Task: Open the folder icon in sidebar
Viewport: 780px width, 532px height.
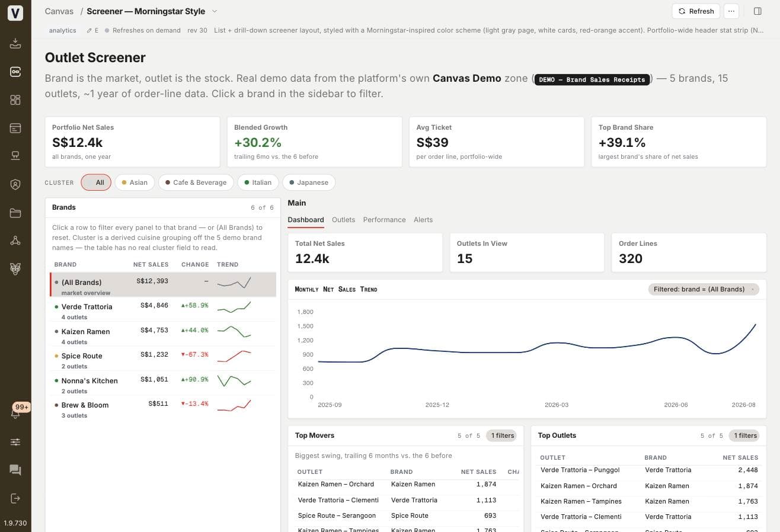Action: point(15,213)
